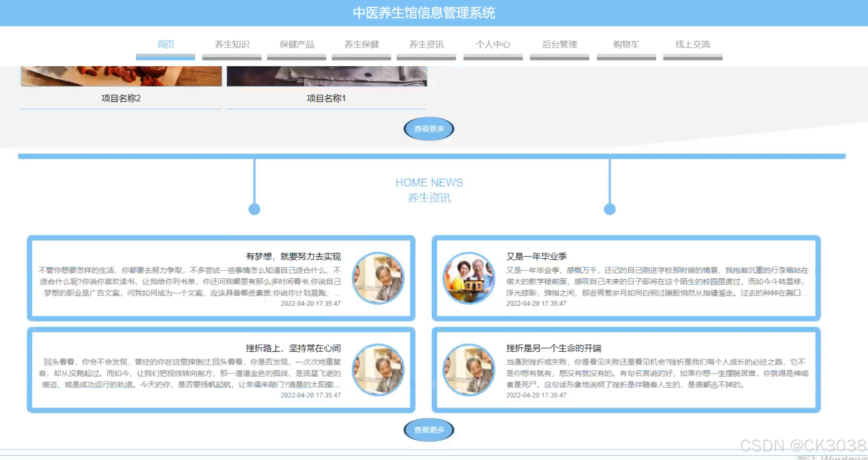The height and width of the screenshot is (460, 868).
Task: Select the 保健产品 menu item
Action: [x=296, y=45]
